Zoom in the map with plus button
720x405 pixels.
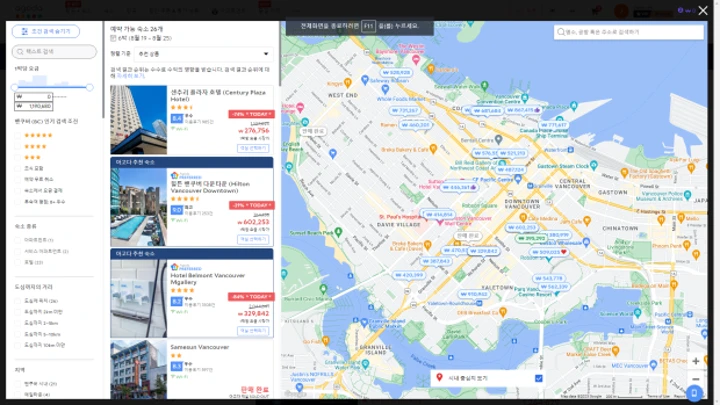[696, 361]
